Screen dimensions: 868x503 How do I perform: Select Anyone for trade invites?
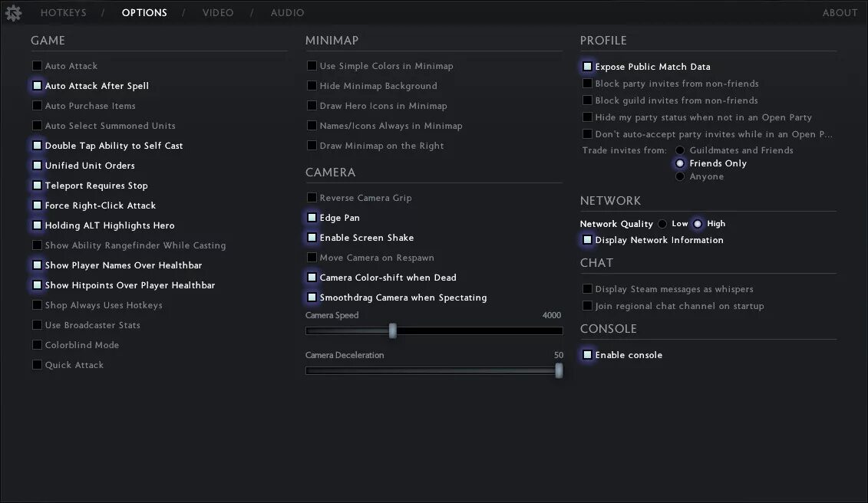coord(680,176)
